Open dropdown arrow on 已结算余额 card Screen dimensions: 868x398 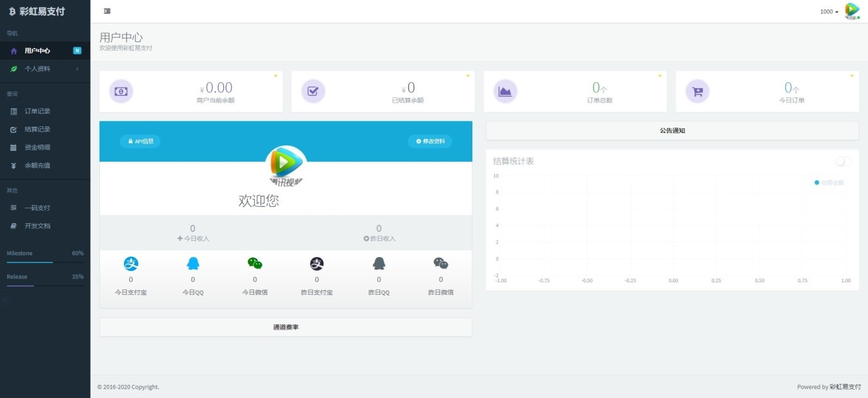point(467,76)
